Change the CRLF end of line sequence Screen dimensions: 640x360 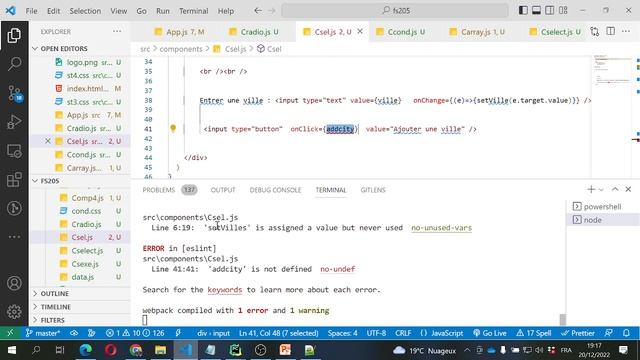[x=403, y=333]
